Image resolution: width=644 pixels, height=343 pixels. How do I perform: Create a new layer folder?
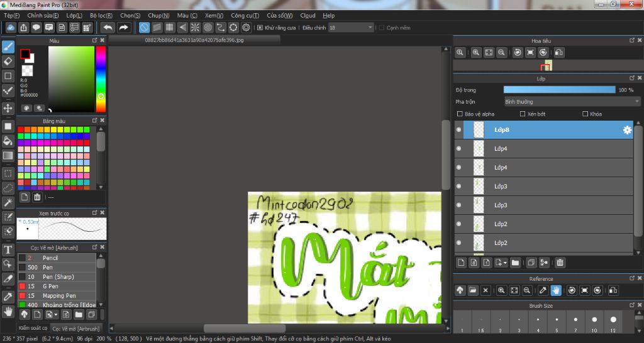(515, 263)
